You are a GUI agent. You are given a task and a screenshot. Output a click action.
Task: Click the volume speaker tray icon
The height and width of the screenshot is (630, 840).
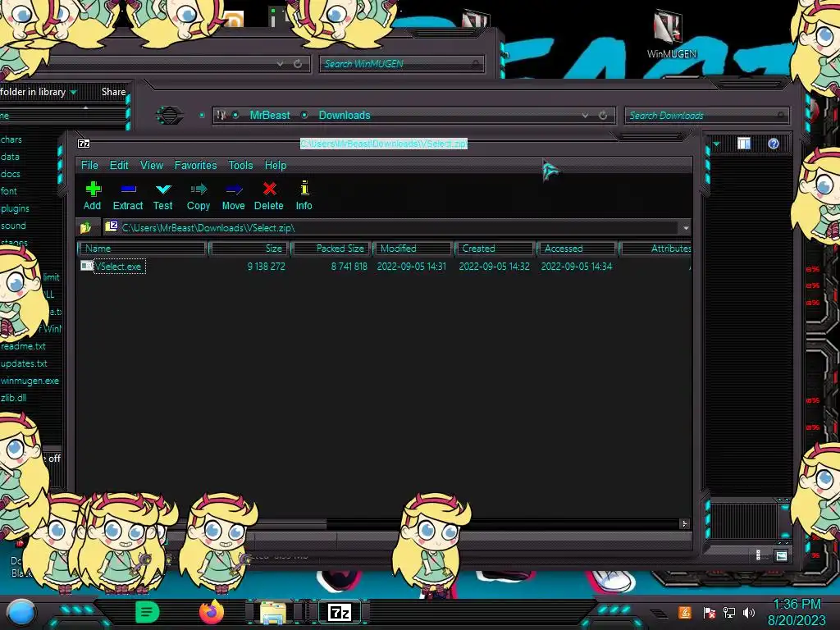coord(749,612)
